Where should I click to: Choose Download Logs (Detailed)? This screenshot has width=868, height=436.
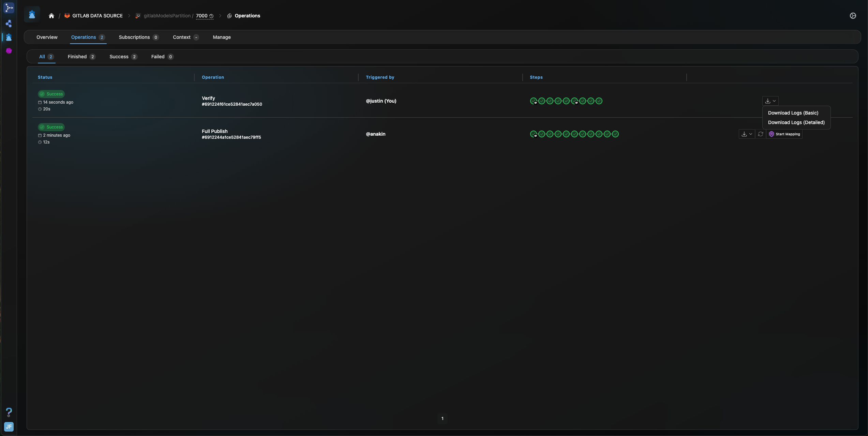796,122
